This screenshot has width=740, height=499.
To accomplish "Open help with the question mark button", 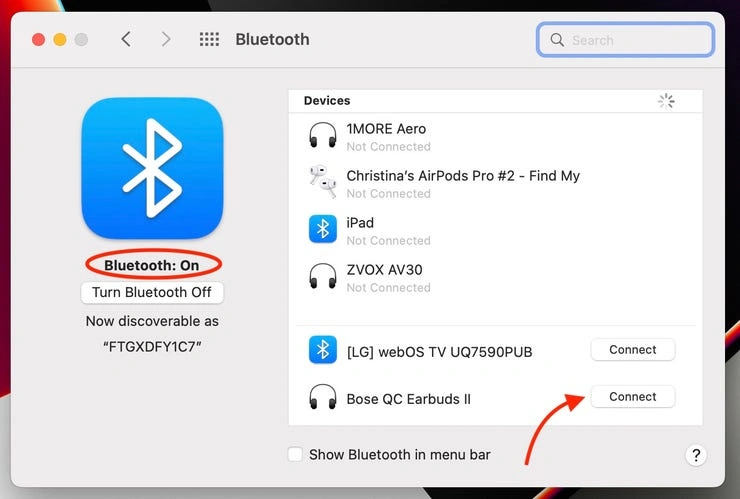I will click(696, 455).
